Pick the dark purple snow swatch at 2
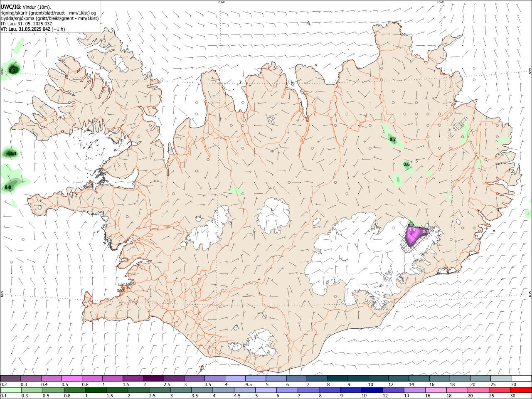This screenshot has height=399, width=532. (x=153, y=379)
